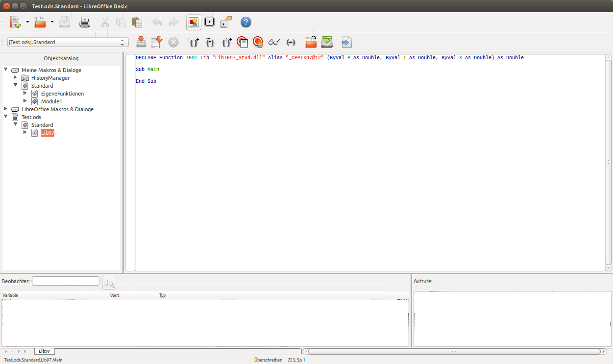The width and height of the screenshot is (613, 364).
Task: Click the Variable column header
Action: click(x=55, y=295)
